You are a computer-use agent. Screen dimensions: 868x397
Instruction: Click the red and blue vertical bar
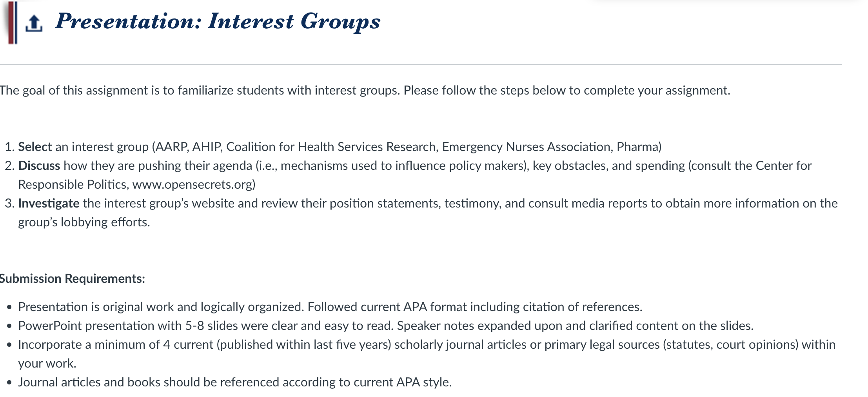[x=13, y=22]
